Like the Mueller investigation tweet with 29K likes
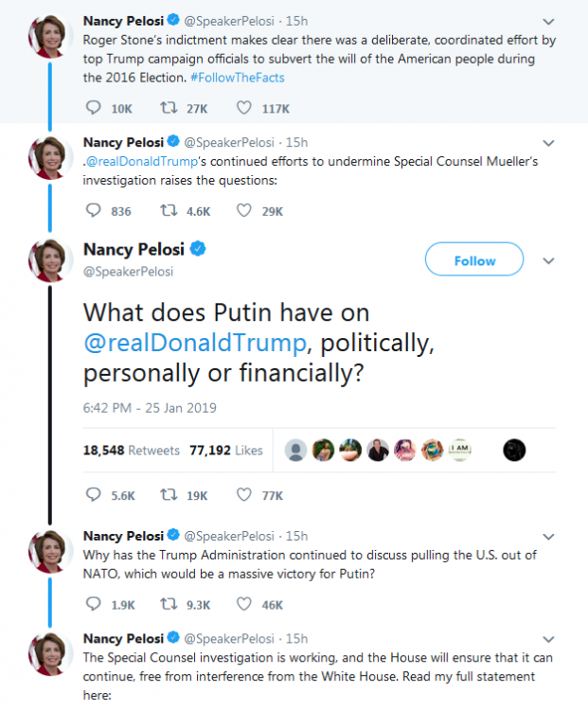This screenshot has height=710, width=588. [244, 211]
